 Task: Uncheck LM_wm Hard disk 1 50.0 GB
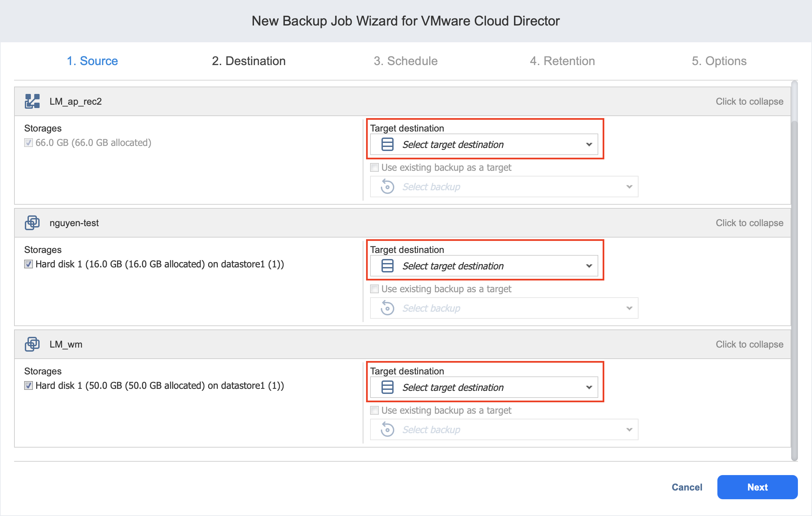point(29,385)
